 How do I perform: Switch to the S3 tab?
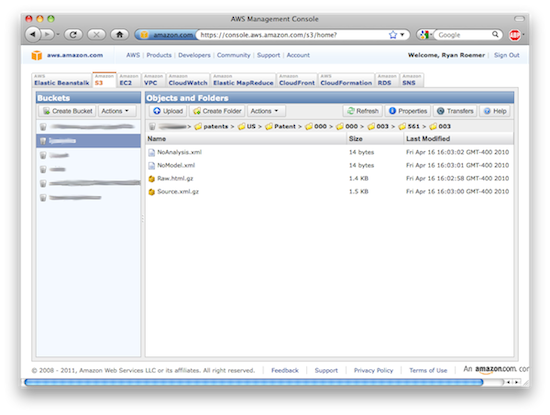[x=104, y=80]
